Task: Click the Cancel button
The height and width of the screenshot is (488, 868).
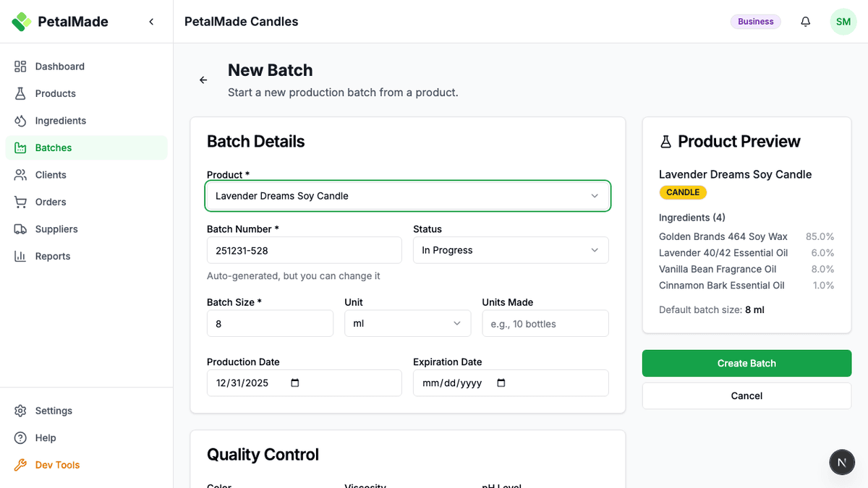Action: pos(746,395)
